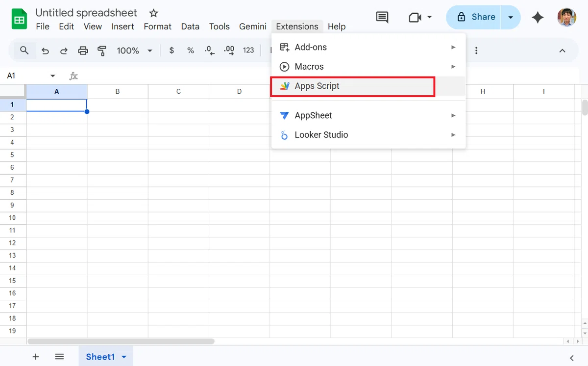Star the Untitled spreadsheet
Image resolution: width=588 pixels, height=366 pixels.
click(x=153, y=13)
